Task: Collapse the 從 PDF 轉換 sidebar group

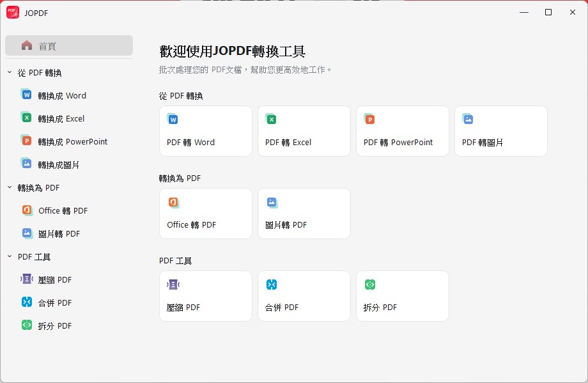Action: (10, 72)
